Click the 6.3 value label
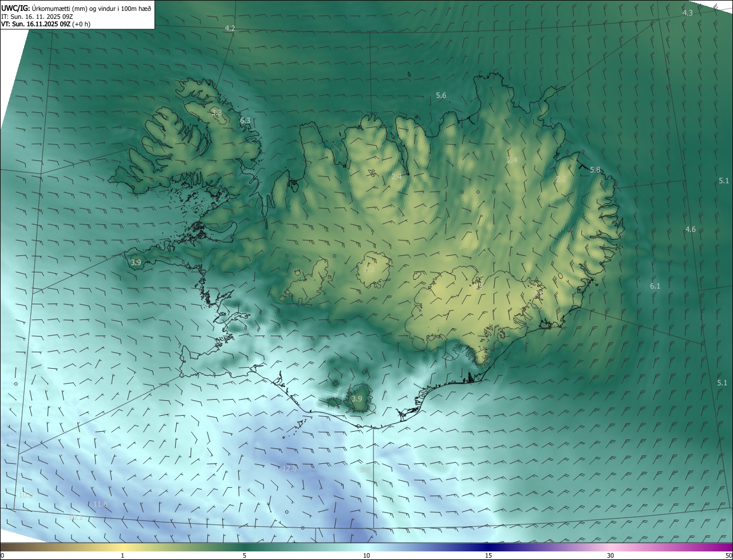 coord(245,121)
